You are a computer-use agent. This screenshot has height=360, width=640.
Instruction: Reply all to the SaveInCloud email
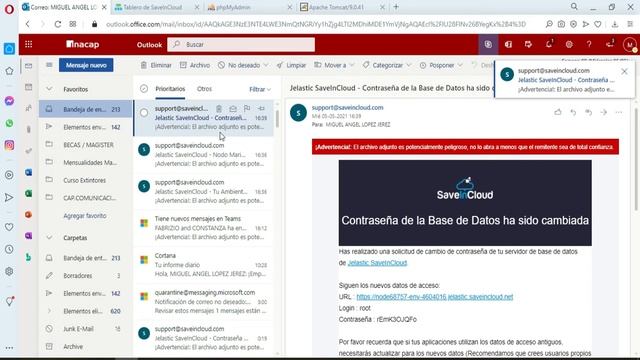(x=588, y=112)
